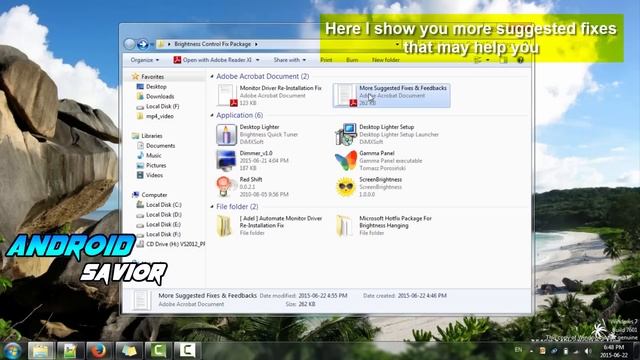Viewport: 640px width, 360px height.
Task: Expand Open with Adobe Reader XI dropdown arrow
Action: 258,60
